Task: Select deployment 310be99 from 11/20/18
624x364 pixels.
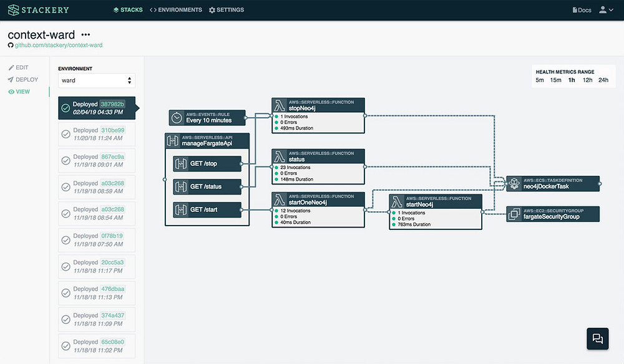Action: coord(97,134)
